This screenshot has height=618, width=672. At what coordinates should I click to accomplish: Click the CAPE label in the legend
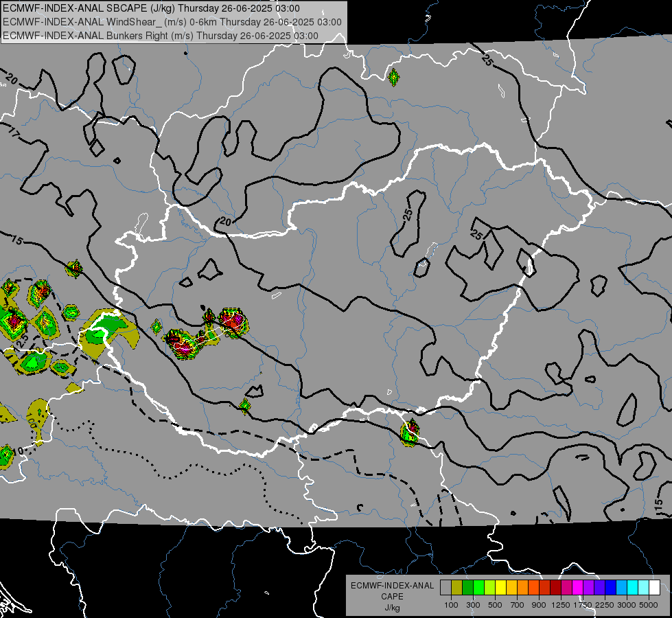392,597
